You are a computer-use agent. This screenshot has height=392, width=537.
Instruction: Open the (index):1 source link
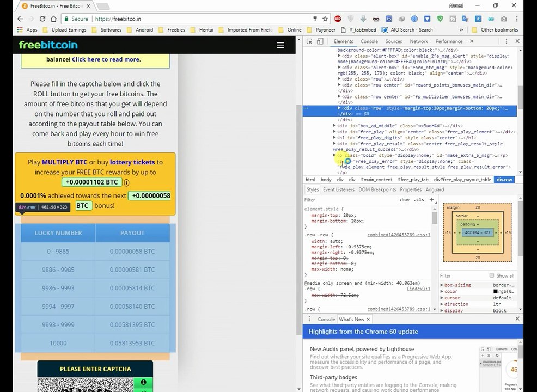[x=418, y=289]
